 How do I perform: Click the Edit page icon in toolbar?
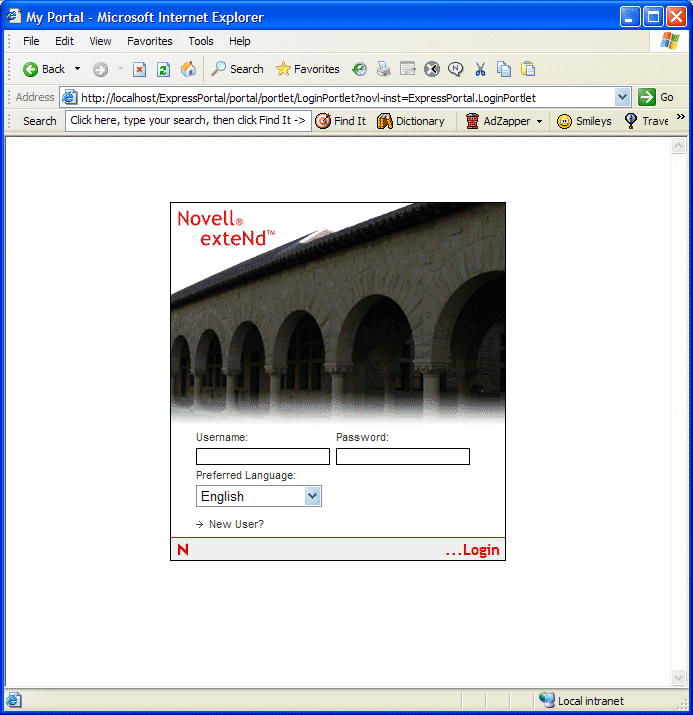point(408,69)
